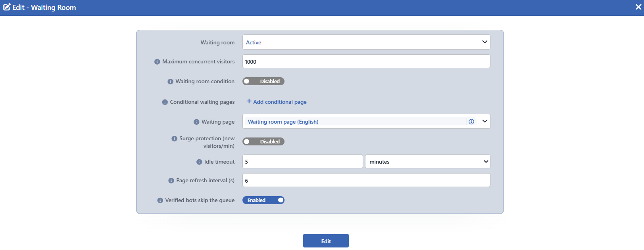Click the Maximum concurrent visitors input field
This screenshot has height=250, width=644.
(366, 61)
